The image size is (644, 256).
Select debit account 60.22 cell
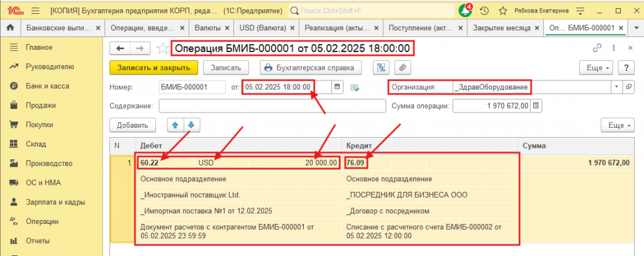pos(165,163)
